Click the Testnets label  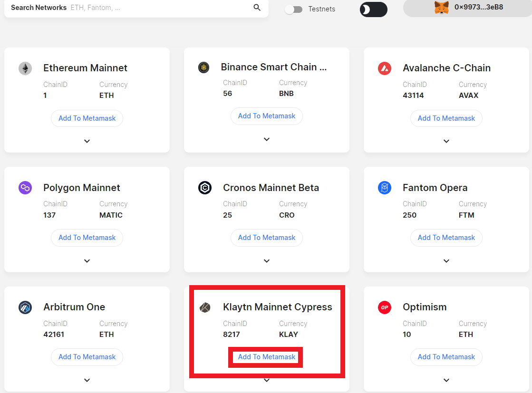[x=322, y=9]
